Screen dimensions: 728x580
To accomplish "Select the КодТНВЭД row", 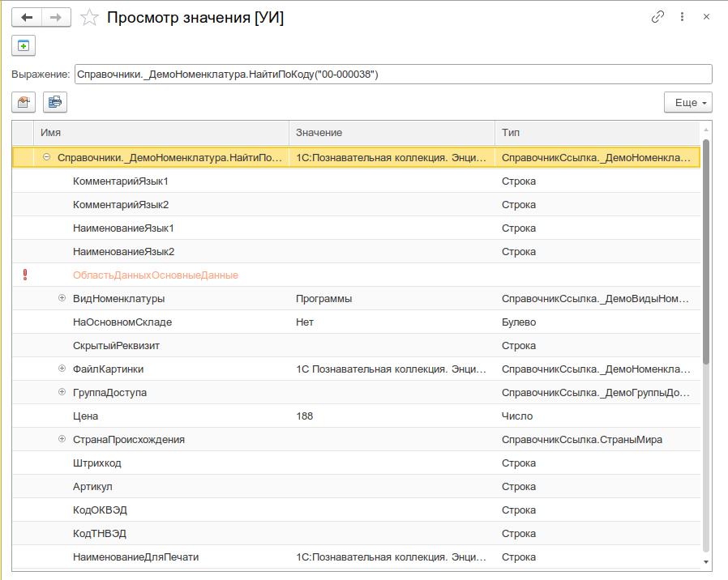I will 356,534.
